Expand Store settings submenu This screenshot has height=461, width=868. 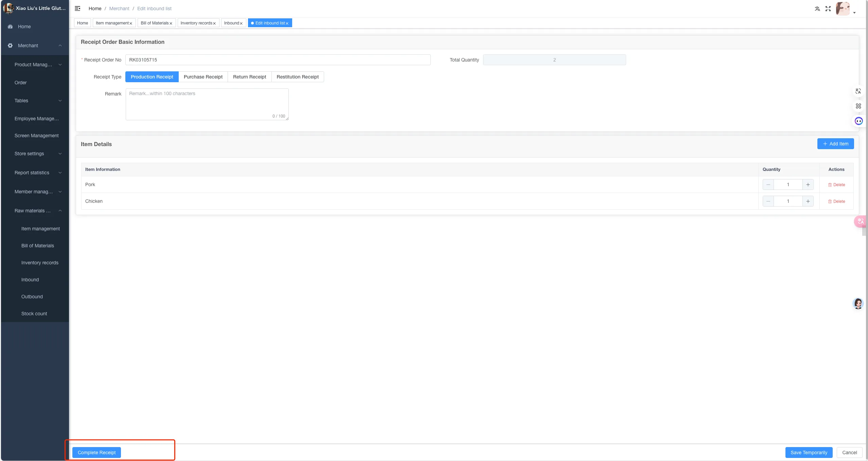[x=60, y=154]
